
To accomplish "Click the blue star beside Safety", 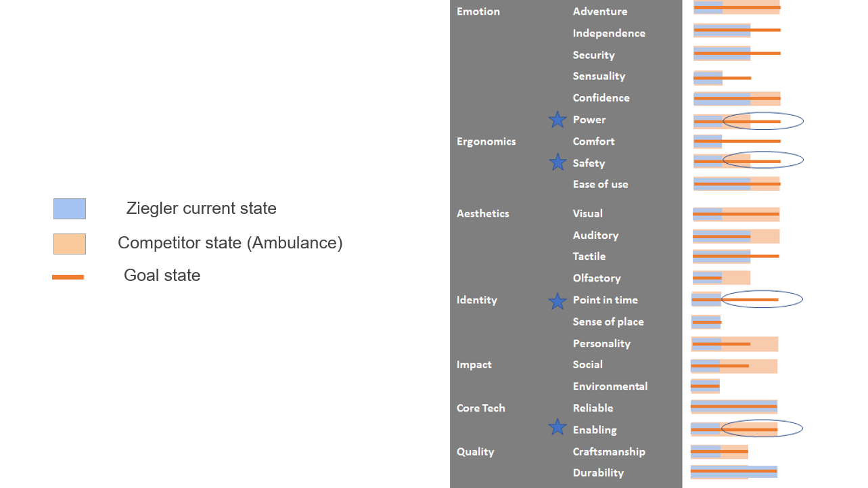I will click(x=557, y=162).
